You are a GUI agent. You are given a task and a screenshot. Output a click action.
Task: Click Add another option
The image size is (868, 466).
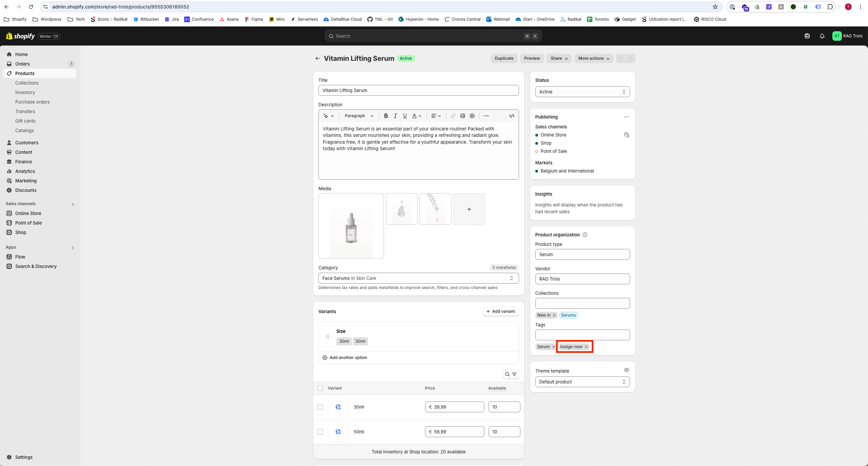click(345, 358)
